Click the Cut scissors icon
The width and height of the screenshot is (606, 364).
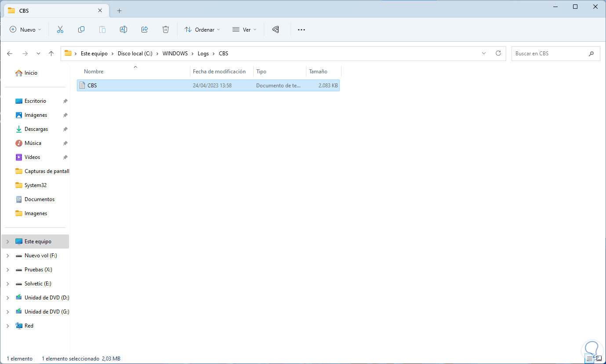point(60,29)
